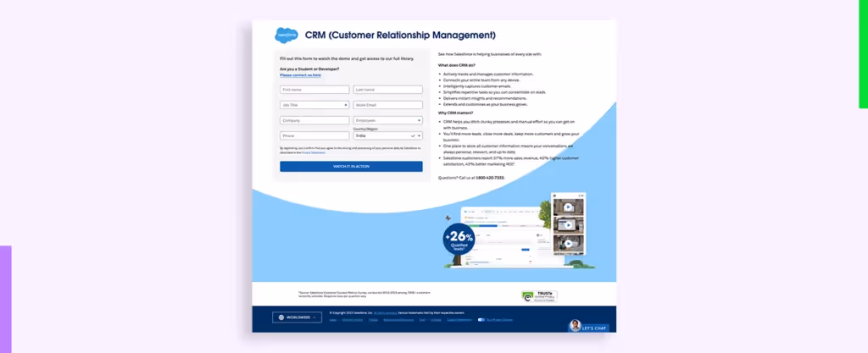Focus the Phone field
The image size is (868, 353).
[x=314, y=135]
